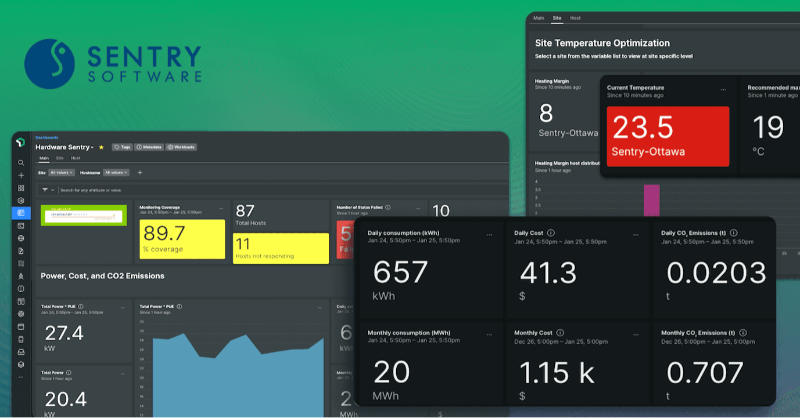Image resolution: width=800 pixels, height=418 pixels.
Task: Switch to Main tab in Hardware Sentry dashboard
Action: (44, 158)
